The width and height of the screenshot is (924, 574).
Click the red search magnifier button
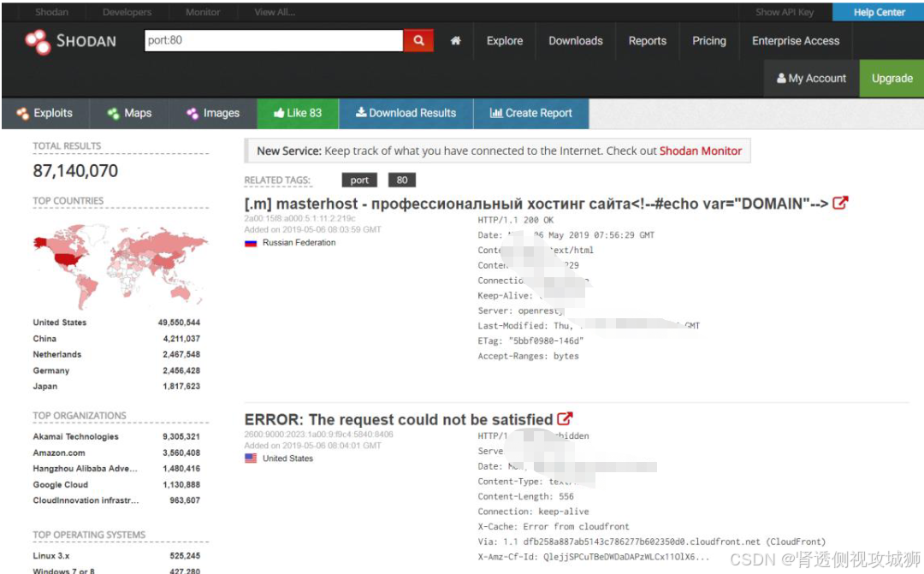[x=418, y=40]
